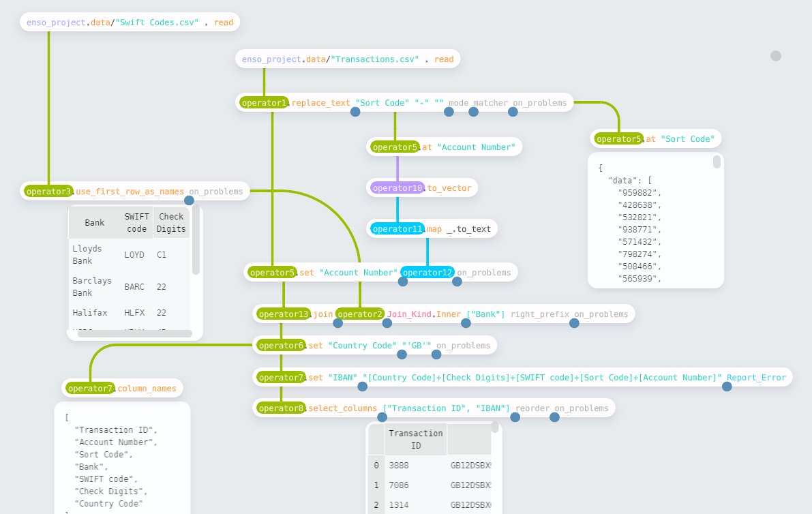Screen dimensions: 812x514
Task: Select the operator13 join node badge
Action: click(x=283, y=314)
